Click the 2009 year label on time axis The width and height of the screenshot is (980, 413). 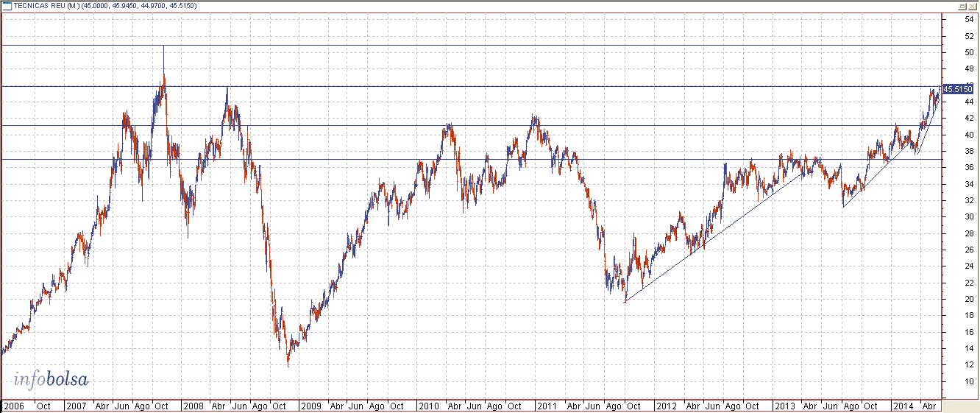click(x=311, y=406)
